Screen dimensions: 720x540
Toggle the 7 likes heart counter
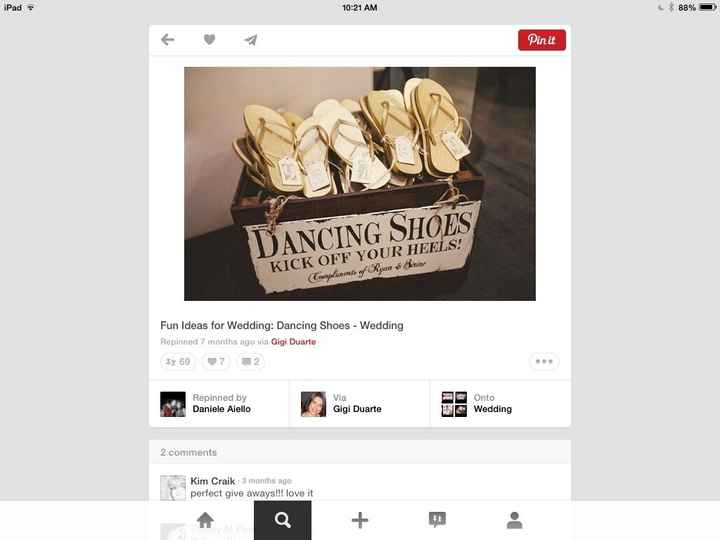(x=216, y=362)
